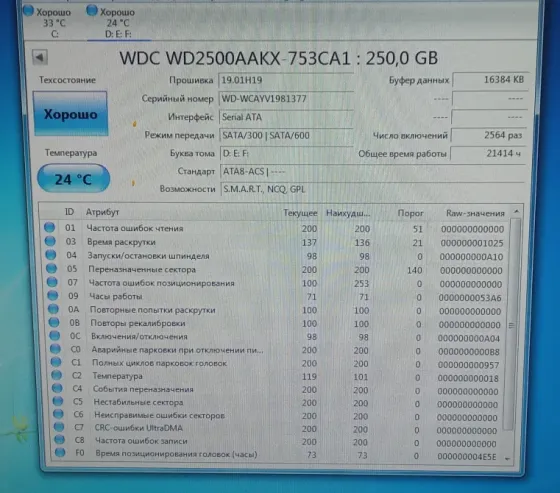The height and width of the screenshot is (493, 560).
Task: Click the attribute list scroll up arrow
Action: (x=516, y=211)
